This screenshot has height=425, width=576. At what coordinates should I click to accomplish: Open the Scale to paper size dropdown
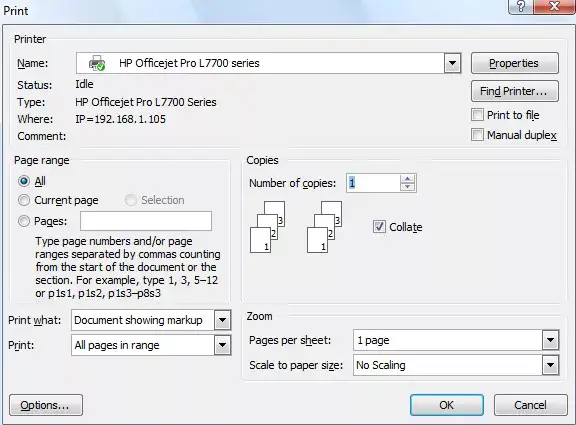550,365
